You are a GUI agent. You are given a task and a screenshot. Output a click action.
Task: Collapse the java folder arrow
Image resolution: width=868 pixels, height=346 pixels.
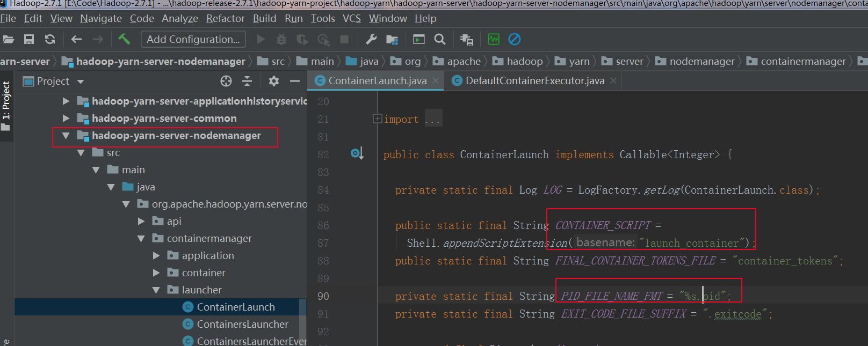tap(111, 187)
